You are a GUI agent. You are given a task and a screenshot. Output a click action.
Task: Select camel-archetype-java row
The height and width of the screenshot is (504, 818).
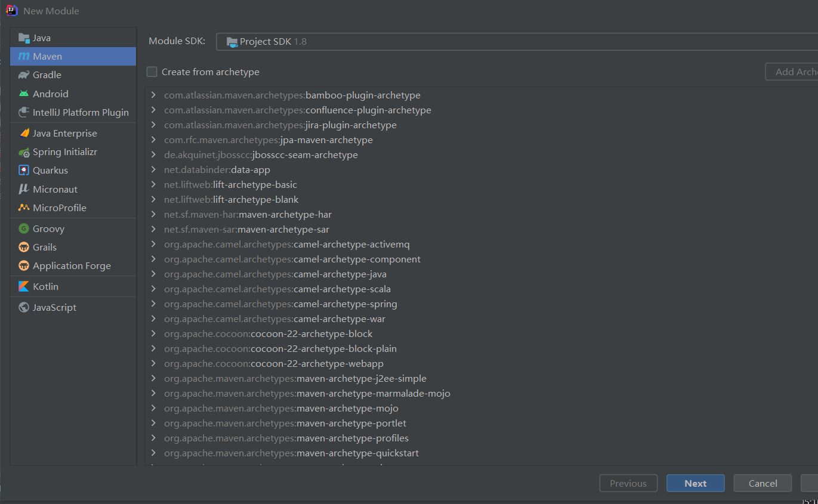[481, 274]
